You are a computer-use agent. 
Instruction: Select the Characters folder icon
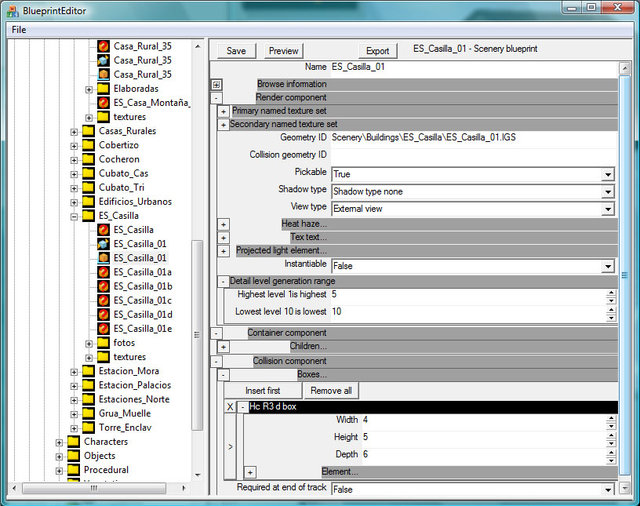click(x=74, y=441)
